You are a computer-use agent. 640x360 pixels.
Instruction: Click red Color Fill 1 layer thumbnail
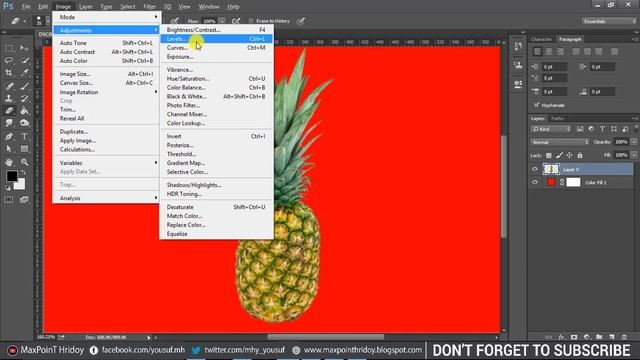551,182
